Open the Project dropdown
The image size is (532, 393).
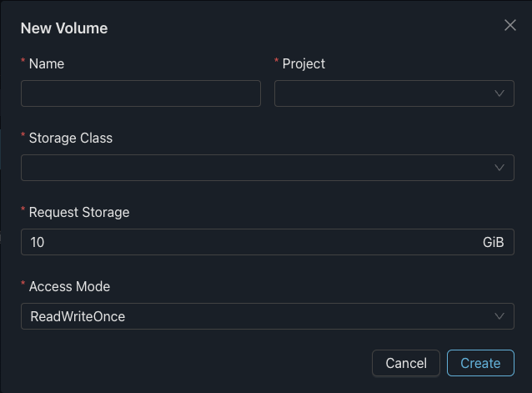click(x=384, y=93)
